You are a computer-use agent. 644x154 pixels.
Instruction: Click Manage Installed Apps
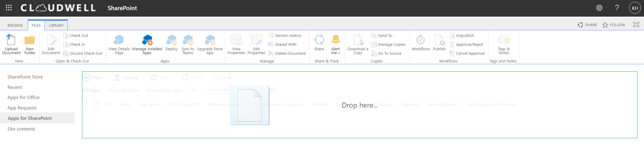click(147, 45)
